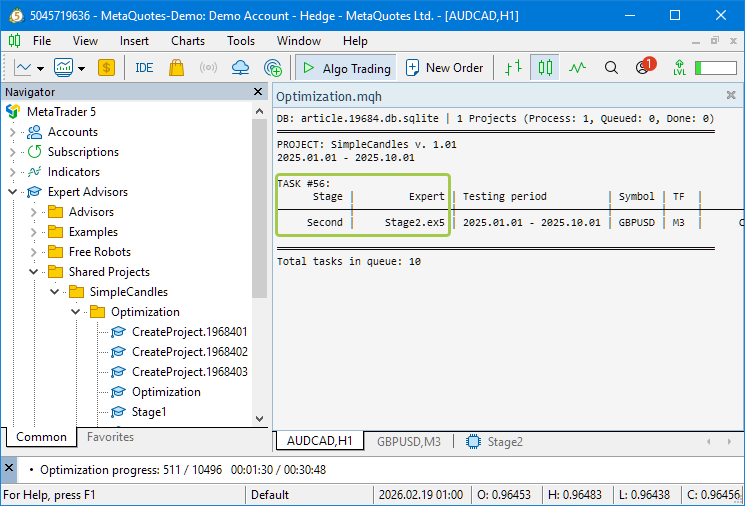745x506 pixels.
Task: Collapse the Shared Projects folder
Action: [x=34, y=272]
